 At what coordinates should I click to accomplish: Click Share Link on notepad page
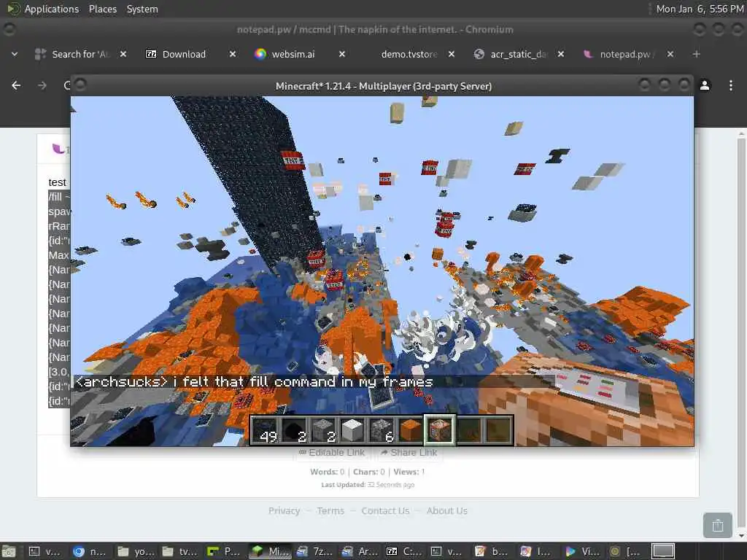coord(409,452)
